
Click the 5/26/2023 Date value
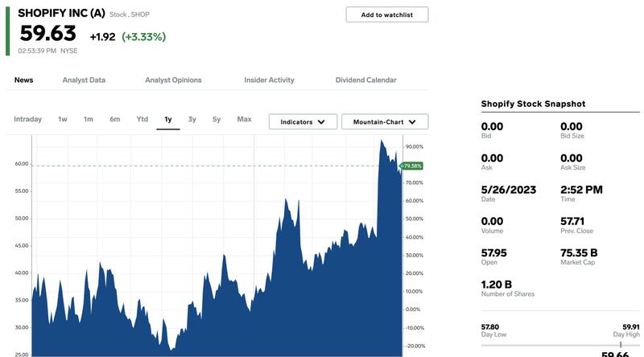(x=509, y=190)
